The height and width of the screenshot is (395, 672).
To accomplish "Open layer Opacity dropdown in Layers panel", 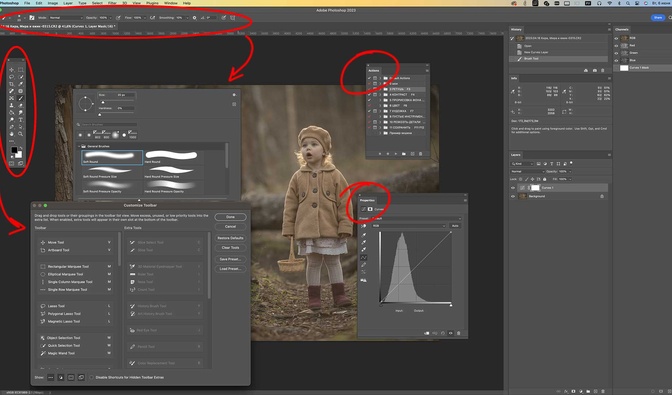I will click(x=570, y=171).
